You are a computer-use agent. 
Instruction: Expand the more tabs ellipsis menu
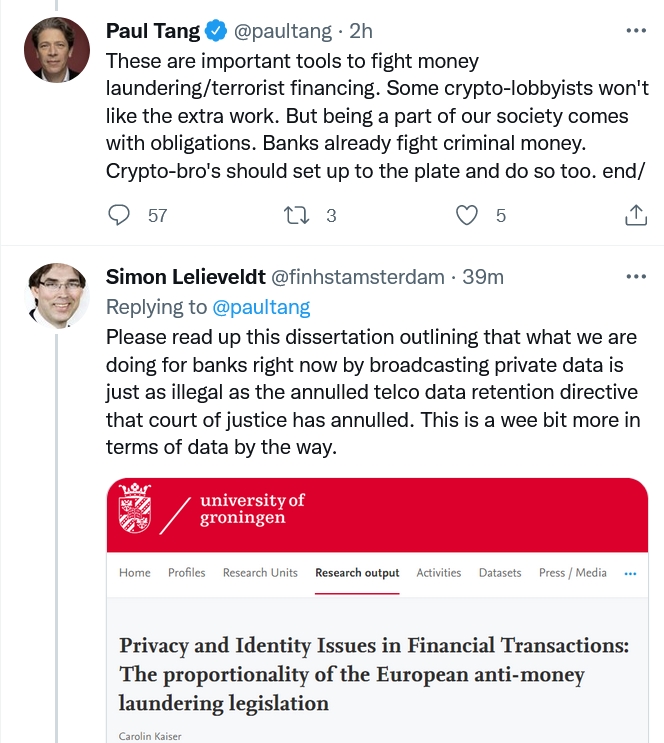pos(630,573)
